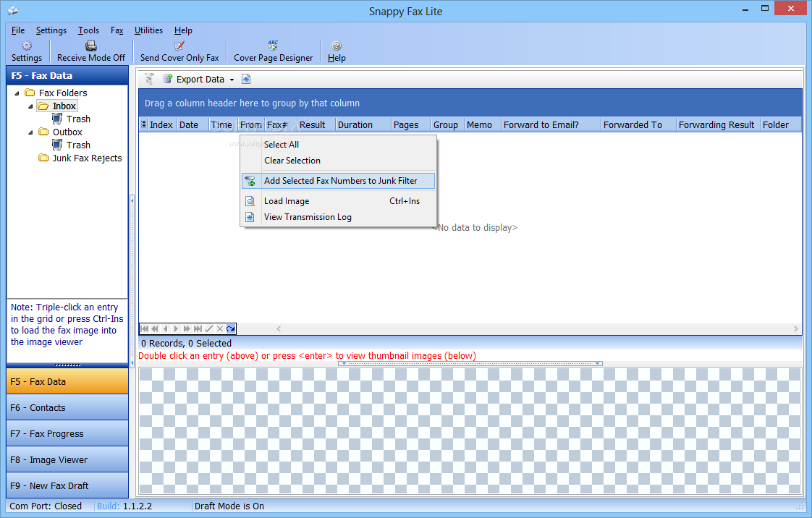Switch to F8 - Image Viewer panel
This screenshot has width=812, height=518.
(67, 459)
